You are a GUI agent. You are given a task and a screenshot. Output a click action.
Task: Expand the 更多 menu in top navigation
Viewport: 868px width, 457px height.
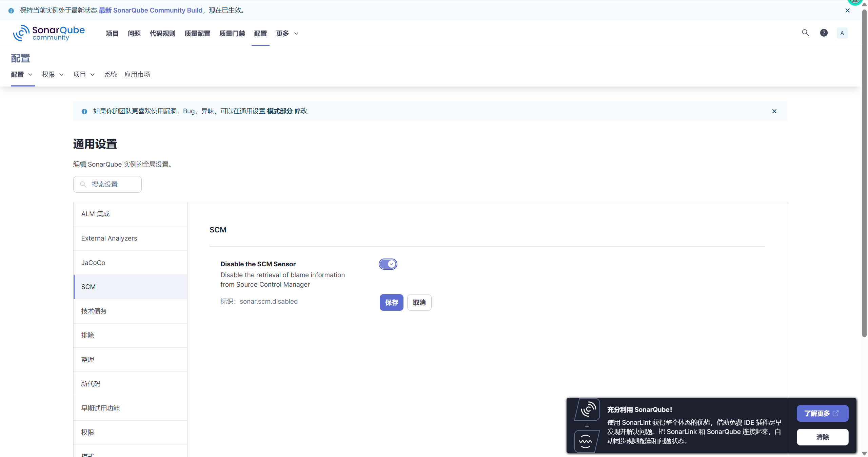click(287, 33)
